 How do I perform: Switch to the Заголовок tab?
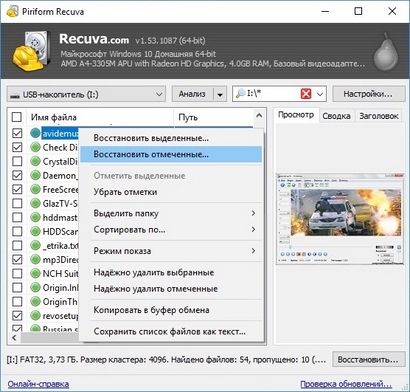coord(379,116)
